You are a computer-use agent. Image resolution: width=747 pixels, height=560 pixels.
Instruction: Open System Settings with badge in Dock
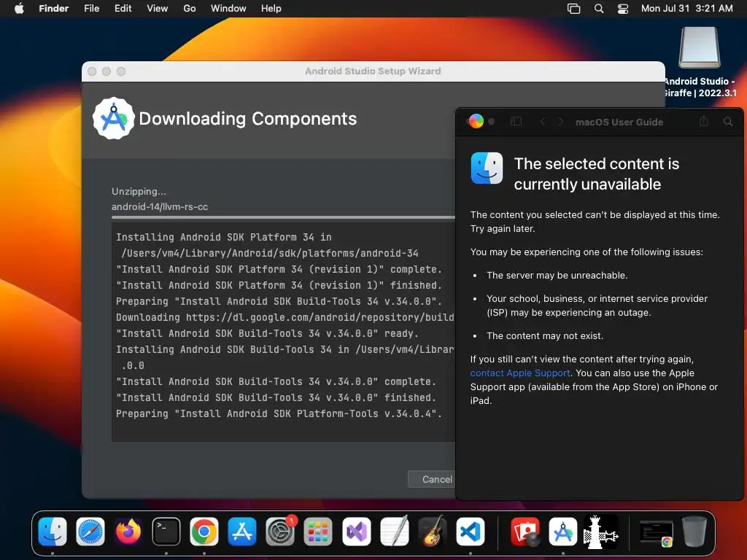click(x=280, y=532)
